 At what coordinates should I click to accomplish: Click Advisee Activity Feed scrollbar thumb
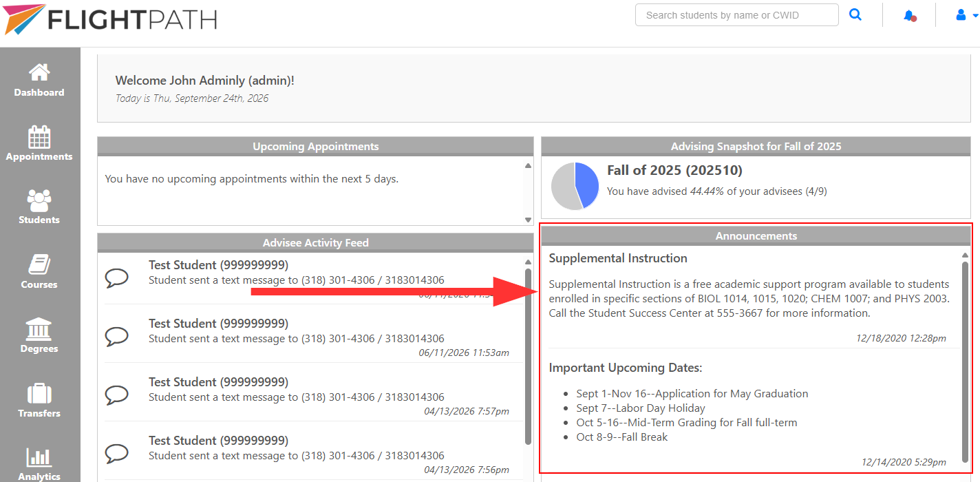tap(528, 356)
